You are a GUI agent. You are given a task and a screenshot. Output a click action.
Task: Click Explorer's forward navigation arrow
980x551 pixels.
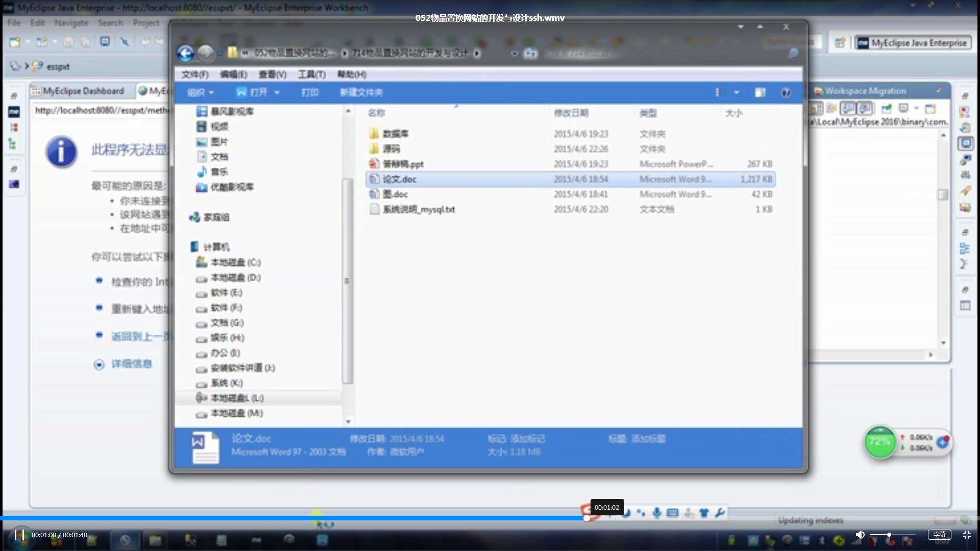click(x=205, y=53)
